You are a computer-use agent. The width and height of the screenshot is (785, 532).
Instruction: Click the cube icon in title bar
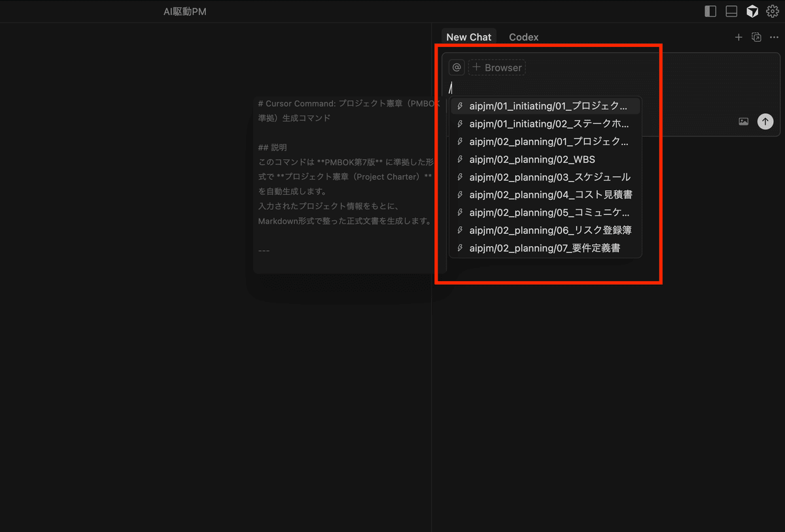click(752, 11)
